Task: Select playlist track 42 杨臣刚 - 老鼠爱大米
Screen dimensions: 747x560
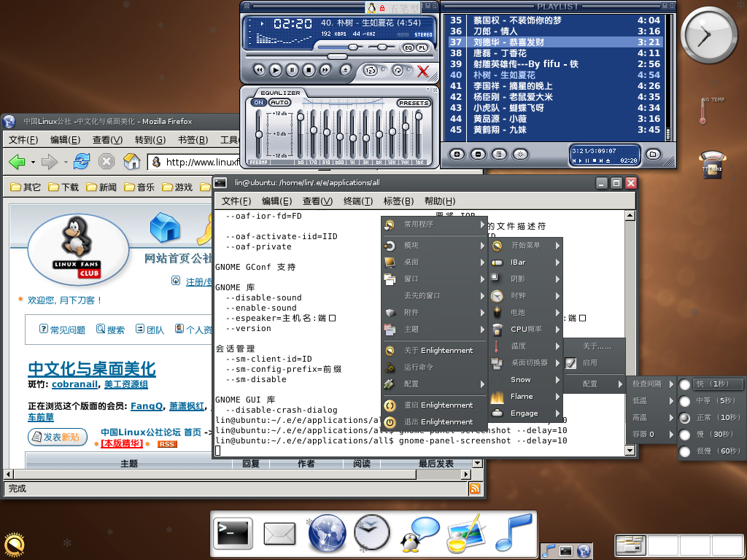Action: [555, 97]
